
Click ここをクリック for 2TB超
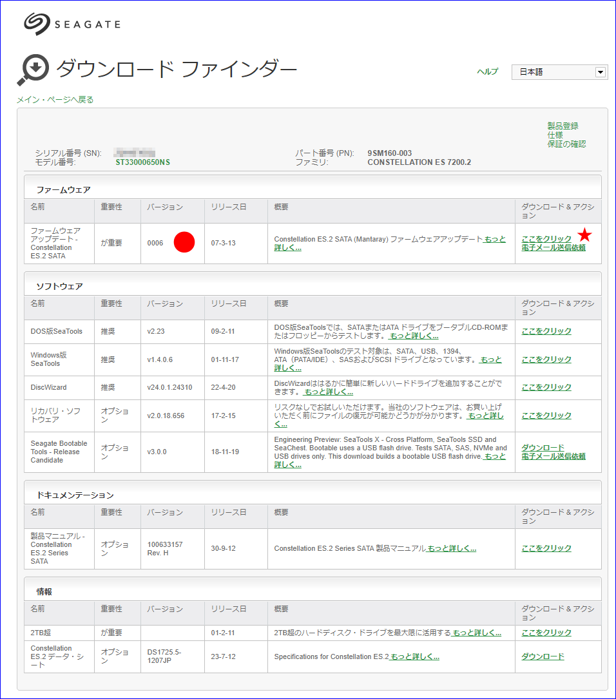[546, 633]
